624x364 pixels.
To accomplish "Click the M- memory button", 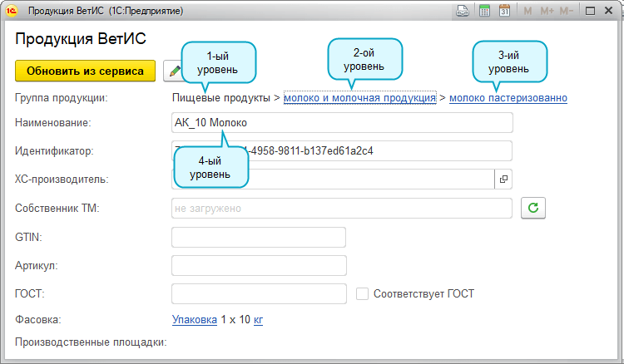I will pos(567,11).
